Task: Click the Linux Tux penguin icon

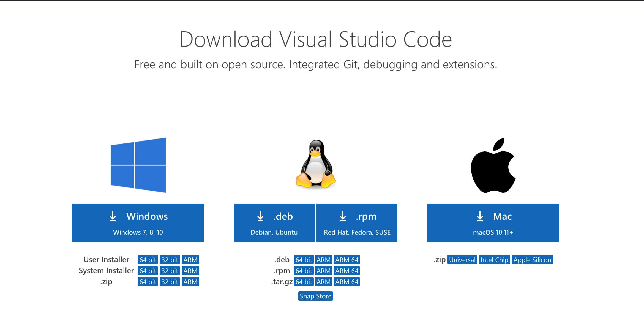Action: coord(316,164)
